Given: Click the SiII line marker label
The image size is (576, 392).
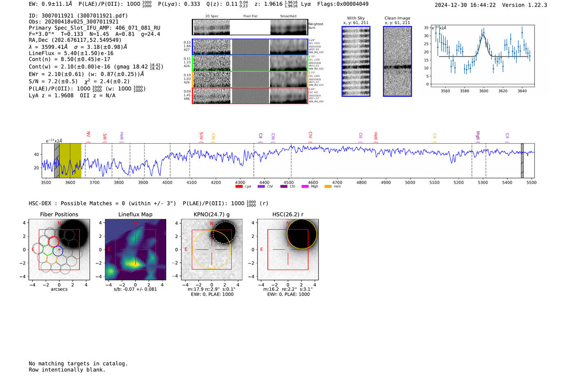Looking at the screenshot, I should 105,137.
